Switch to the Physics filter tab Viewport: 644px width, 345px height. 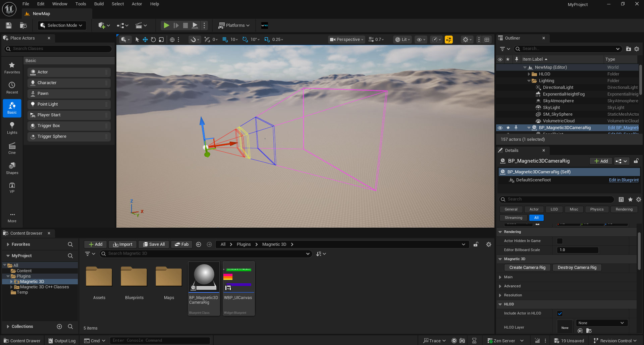point(597,209)
